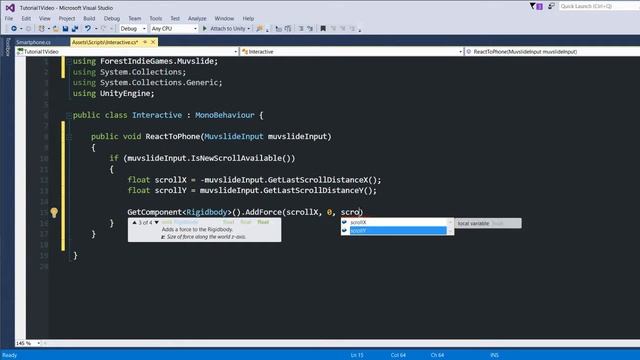Click the INS status bar indicator
This screenshot has height=360, width=640.
(494, 355)
